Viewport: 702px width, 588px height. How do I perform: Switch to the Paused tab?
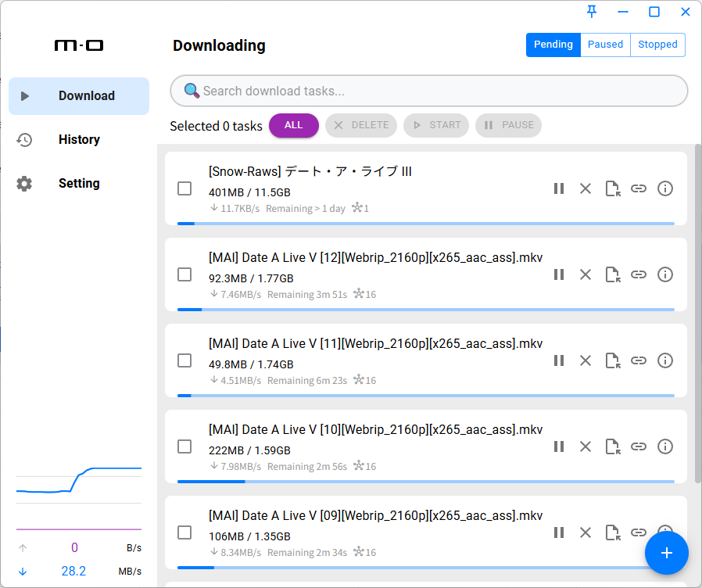pyautogui.click(x=605, y=45)
